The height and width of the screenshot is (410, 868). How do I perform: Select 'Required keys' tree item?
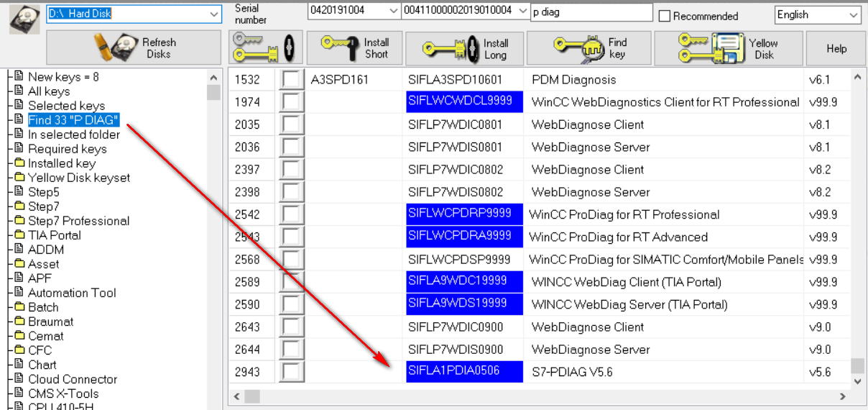67,149
